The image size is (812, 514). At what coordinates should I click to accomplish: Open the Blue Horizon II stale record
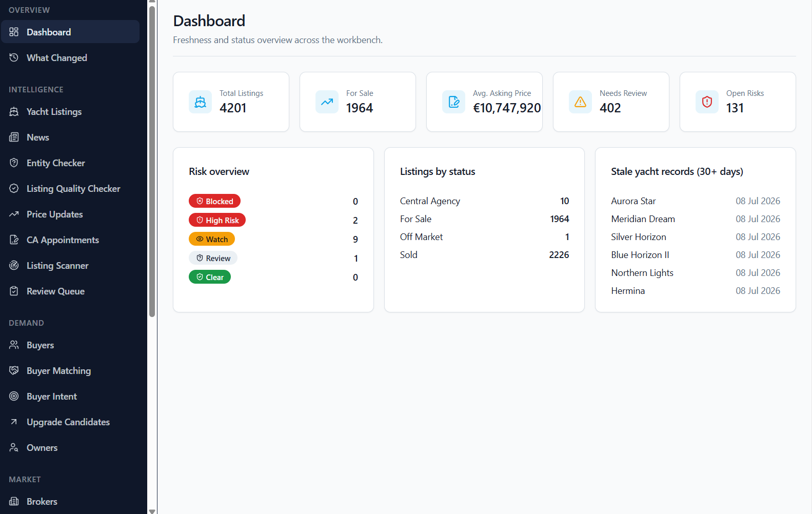696,255
